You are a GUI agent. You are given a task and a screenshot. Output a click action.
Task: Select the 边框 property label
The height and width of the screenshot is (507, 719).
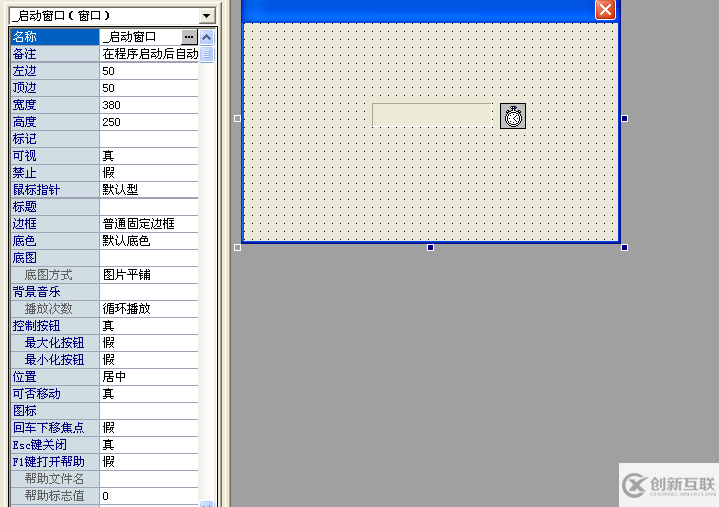pos(55,224)
